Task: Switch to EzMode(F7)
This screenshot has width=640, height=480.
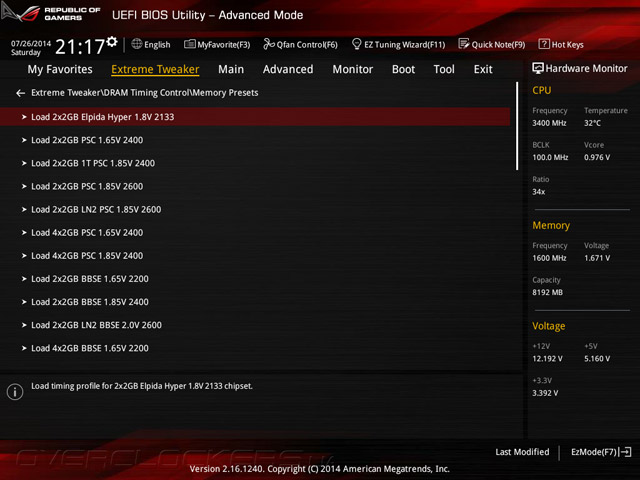Action: pos(601,452)
